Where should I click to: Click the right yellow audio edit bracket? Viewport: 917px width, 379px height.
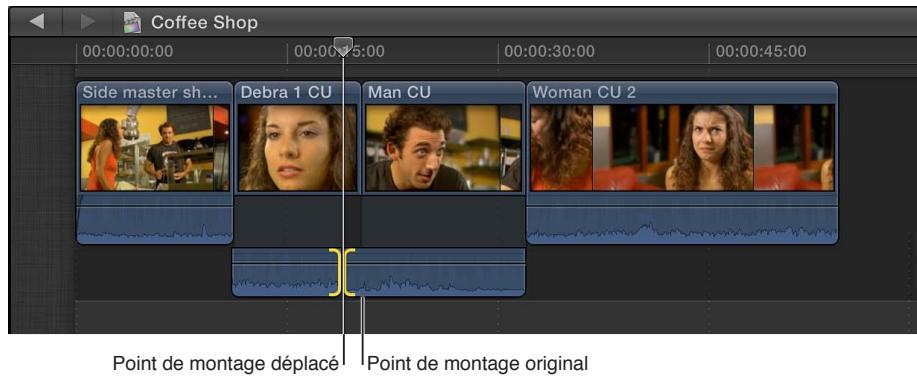350,273
